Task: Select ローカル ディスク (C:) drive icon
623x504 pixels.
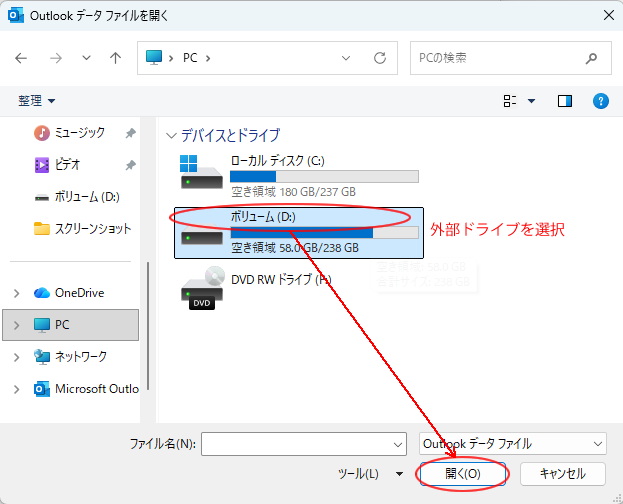Action: (x=201, y=172)
